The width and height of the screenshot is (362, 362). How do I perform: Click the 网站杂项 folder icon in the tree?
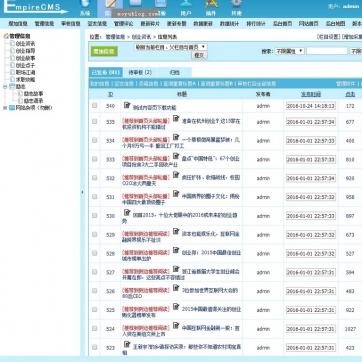coord(12,108)
